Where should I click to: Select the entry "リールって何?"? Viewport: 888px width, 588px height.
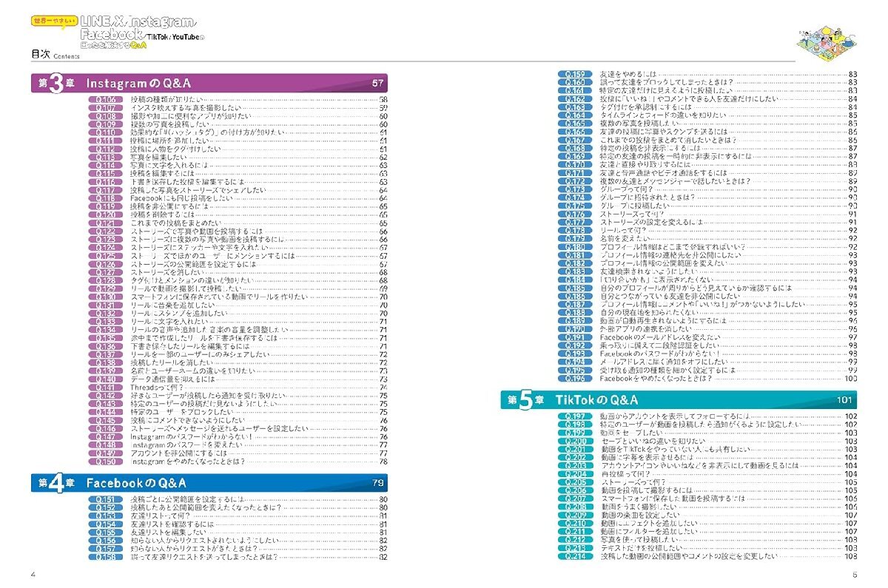coord(622,231)
